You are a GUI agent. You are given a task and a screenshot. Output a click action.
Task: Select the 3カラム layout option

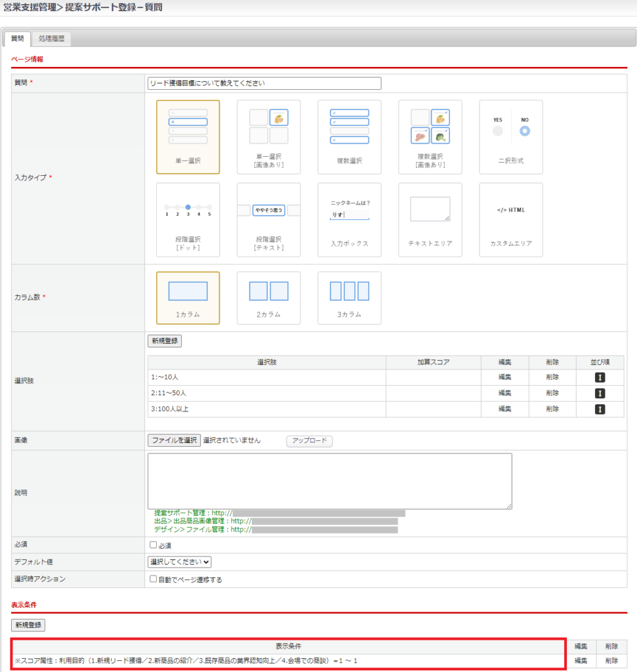click(349, 297)
